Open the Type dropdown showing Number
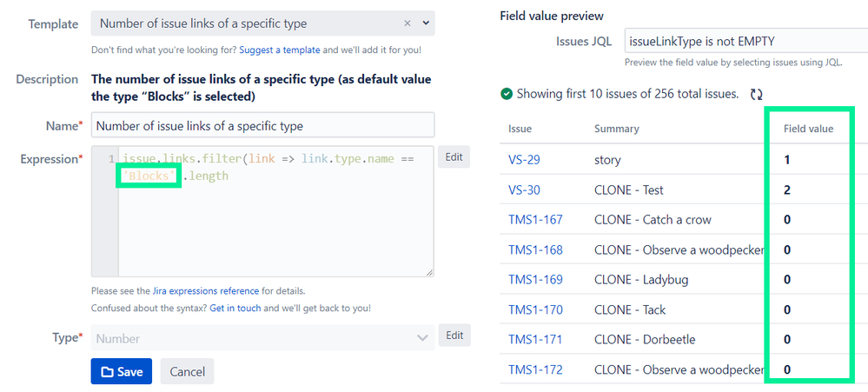 click(x=262, y=338)
